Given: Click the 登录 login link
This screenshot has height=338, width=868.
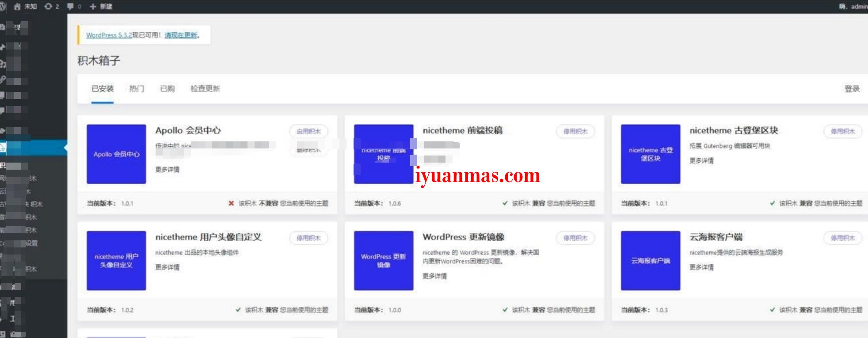Looking at the screenshot, I should (852, 89).
